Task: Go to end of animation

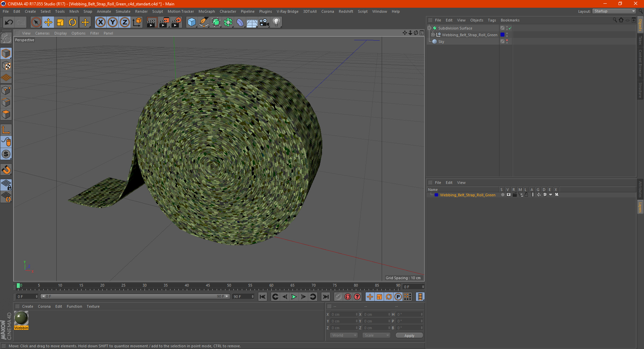Action: [325, 297]
